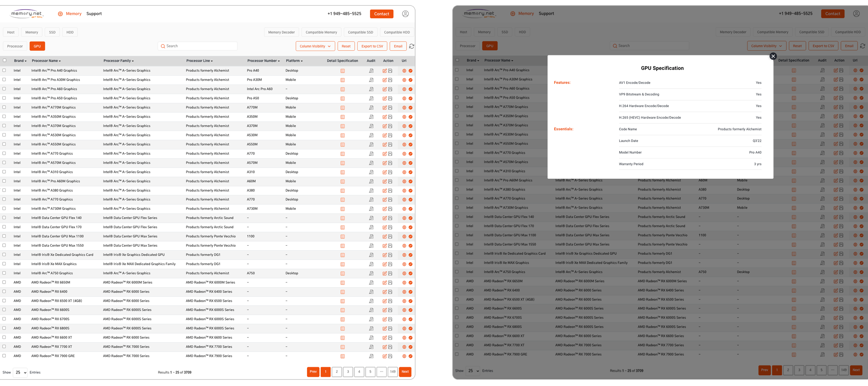
Task: Open the globe URL icon for Intel Arc A310 Graphics
Action: click(x=404, y=172)
